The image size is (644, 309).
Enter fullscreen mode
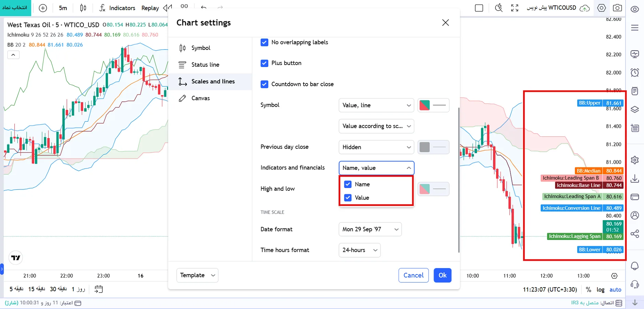(x=515, y=8)
